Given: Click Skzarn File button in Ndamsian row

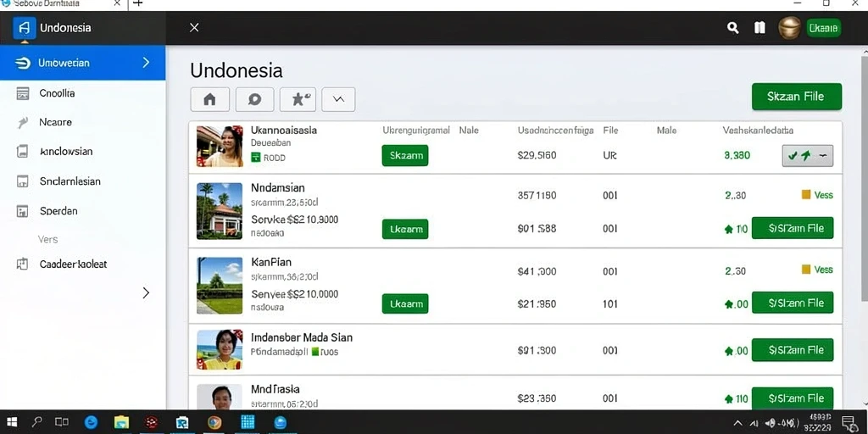Looking at the screenshot, I should coord(793,228).
